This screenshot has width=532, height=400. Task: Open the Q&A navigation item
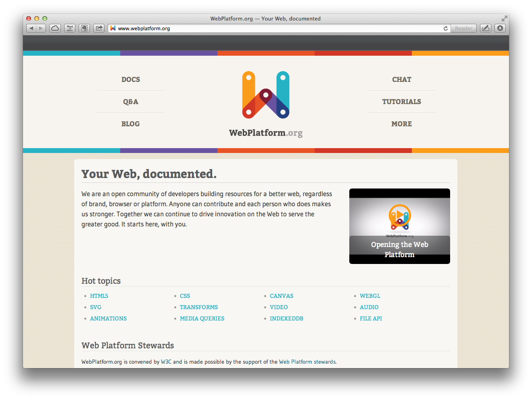[x=131, y=102]
